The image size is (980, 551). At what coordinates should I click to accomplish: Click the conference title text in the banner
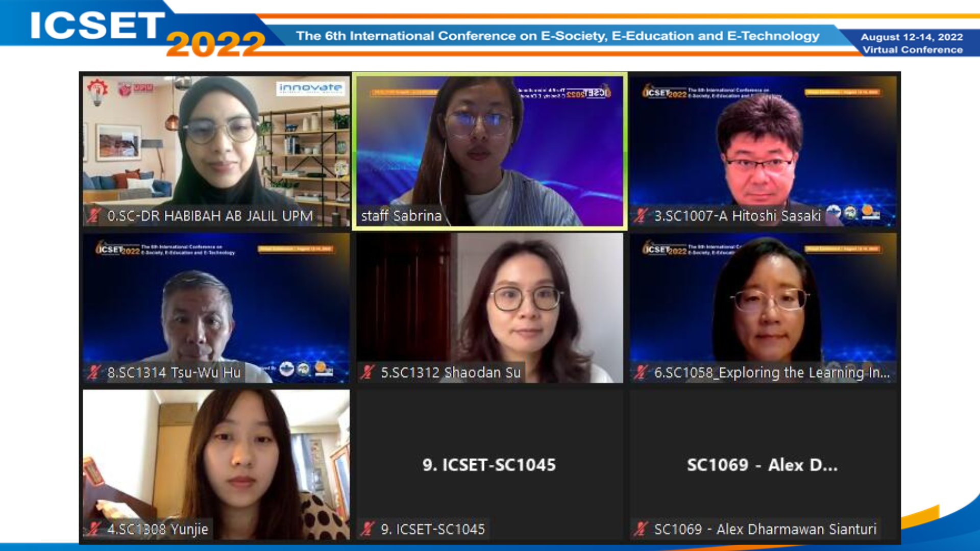558,36
